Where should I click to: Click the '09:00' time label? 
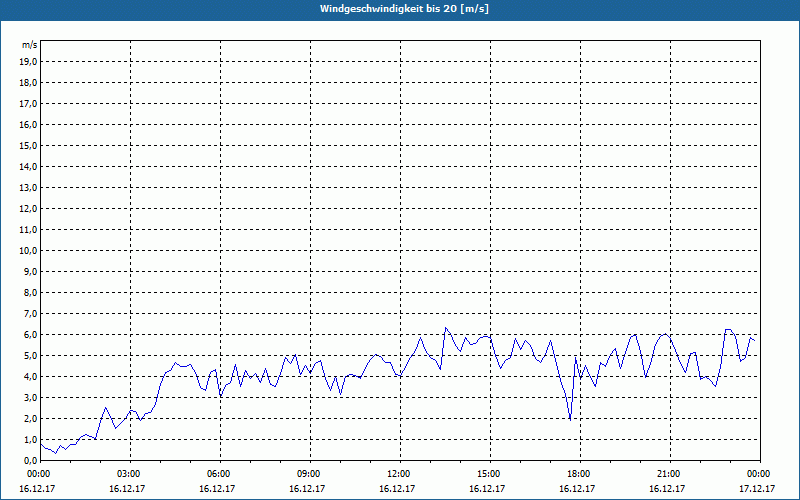310,474
